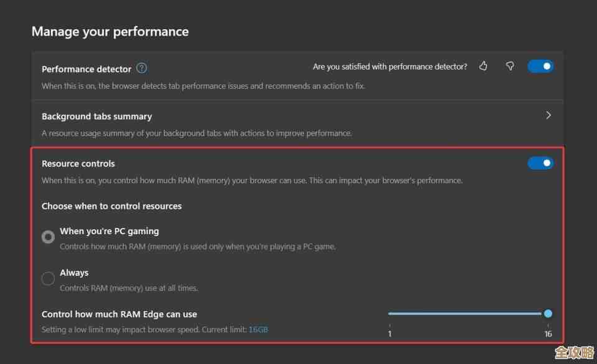This screenshot has width=597, height=364.
Task: Click the slider maximum mark labeled 16
Action: coord(548,334)
